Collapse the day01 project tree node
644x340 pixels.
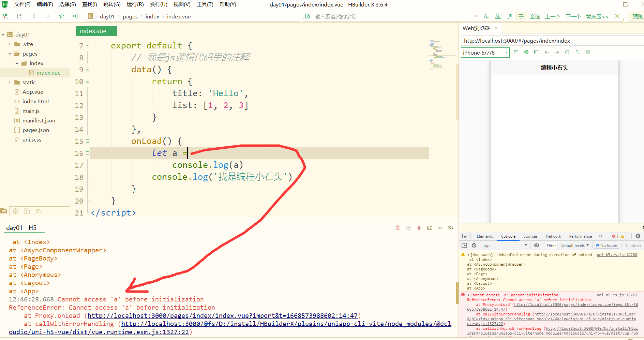pyautogui.click(x=3, y=34)
